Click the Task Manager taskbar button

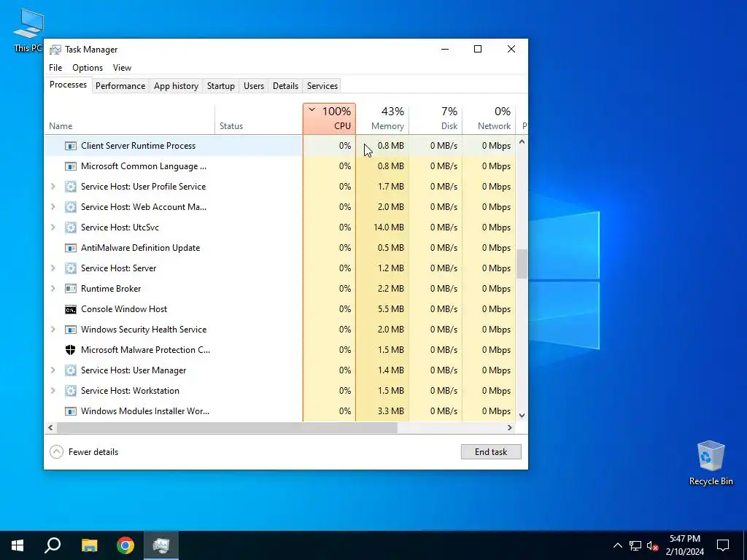161,545
